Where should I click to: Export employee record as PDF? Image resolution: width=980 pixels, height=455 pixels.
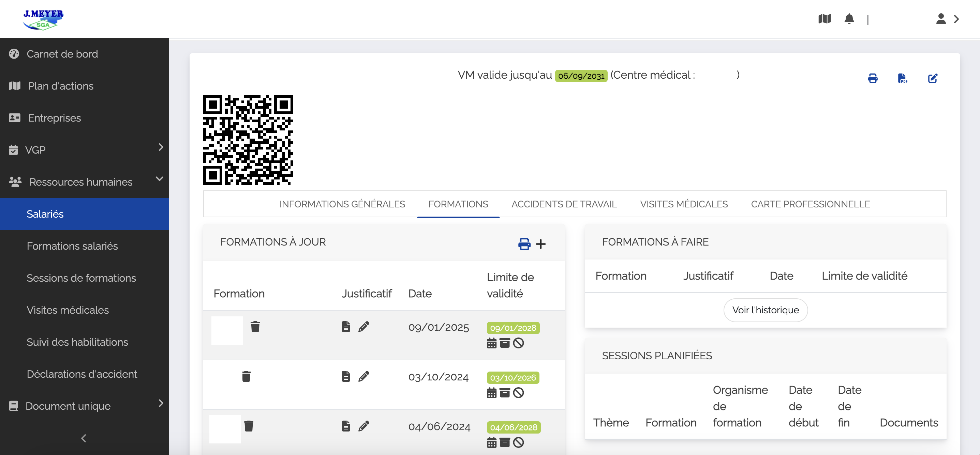pyautogui.click(x=902, y=78)
